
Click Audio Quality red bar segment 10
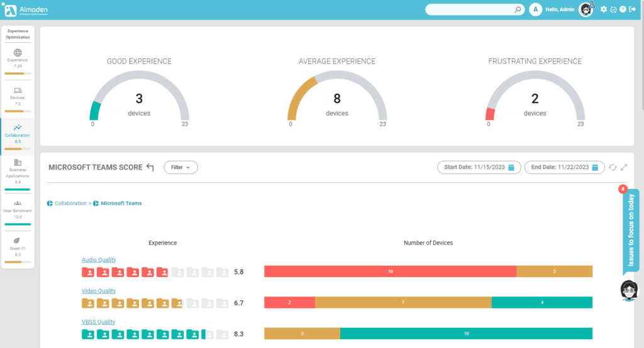(390, 271)
